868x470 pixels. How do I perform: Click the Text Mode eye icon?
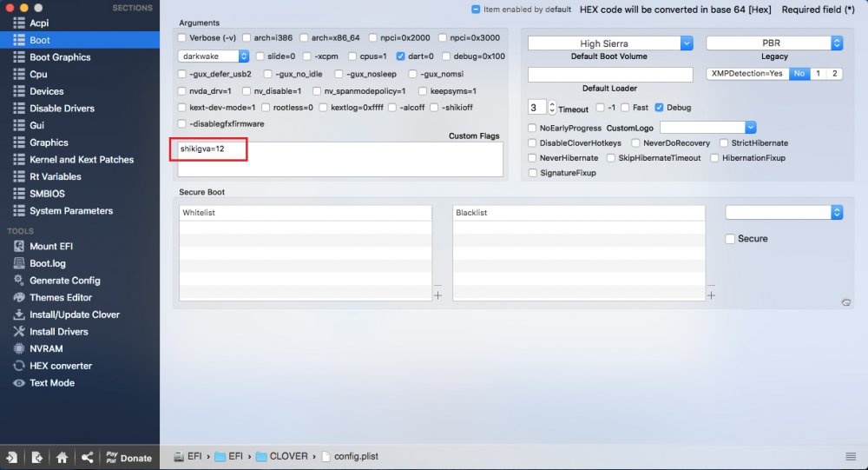click(x=19, y=383)
